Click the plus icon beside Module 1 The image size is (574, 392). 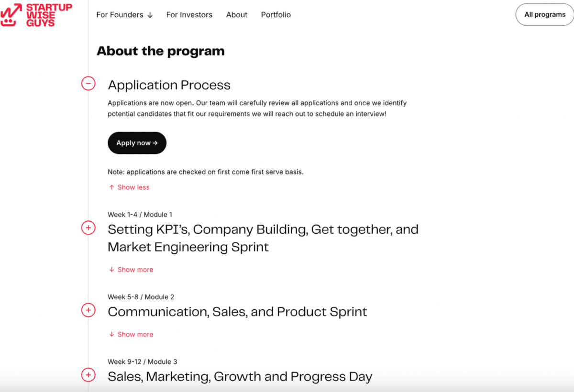tap(88, 228)
